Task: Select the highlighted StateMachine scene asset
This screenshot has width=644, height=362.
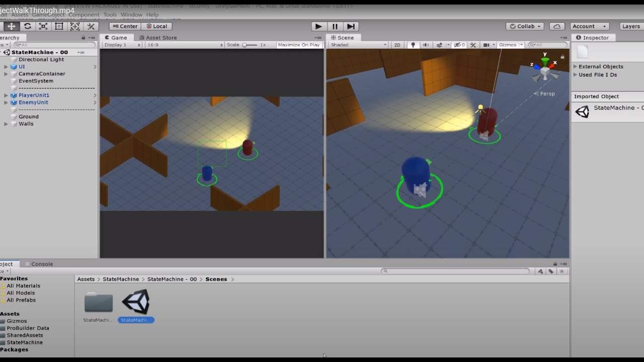Action: [136, 306]
